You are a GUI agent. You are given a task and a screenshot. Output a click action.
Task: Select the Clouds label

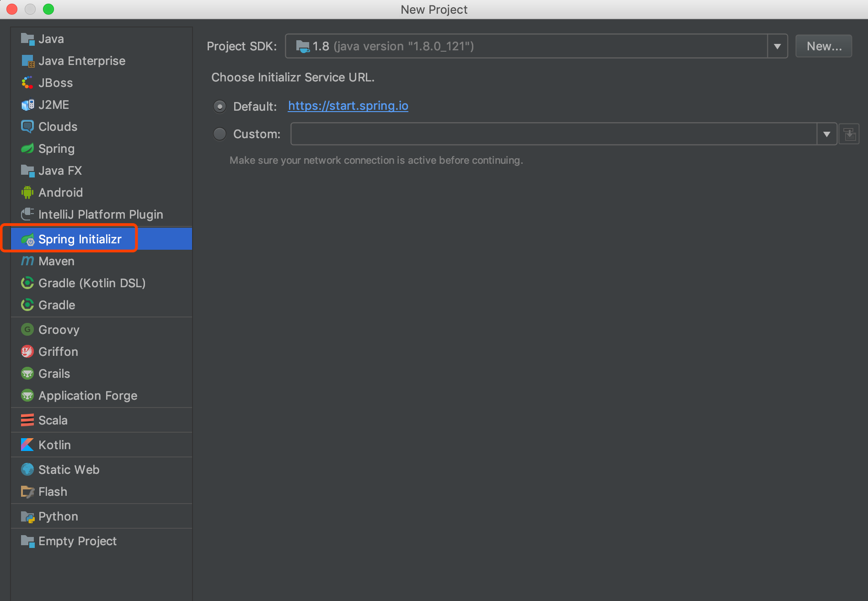58,127
